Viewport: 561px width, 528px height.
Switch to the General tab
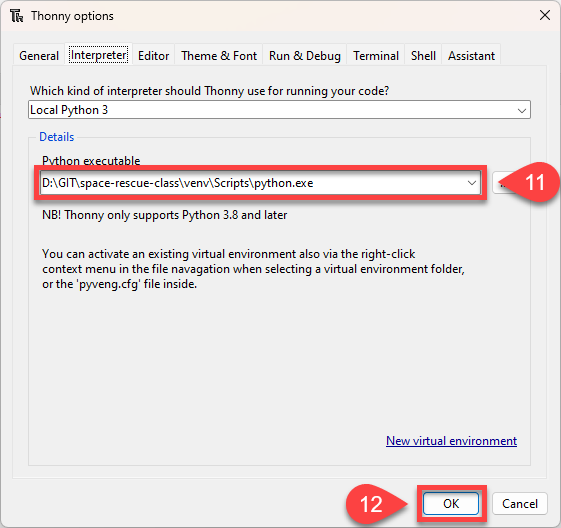pyautogui.click(x=39, y=56)
